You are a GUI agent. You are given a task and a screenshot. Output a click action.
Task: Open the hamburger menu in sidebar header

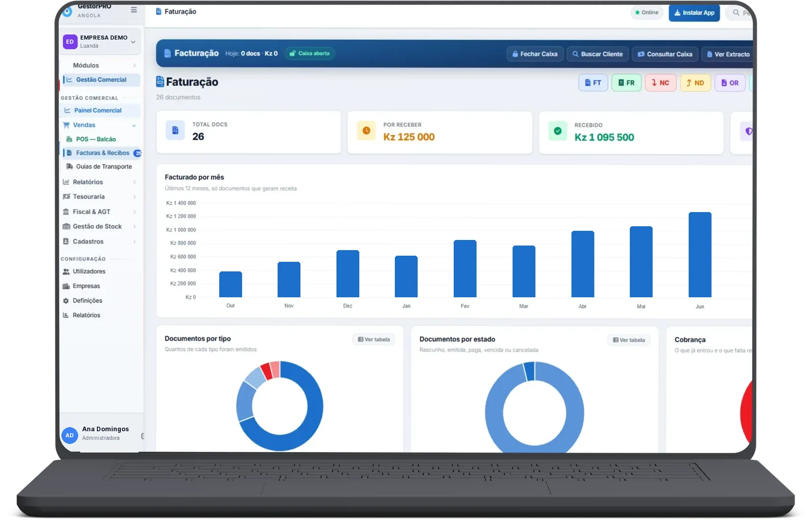click(134, 10)
